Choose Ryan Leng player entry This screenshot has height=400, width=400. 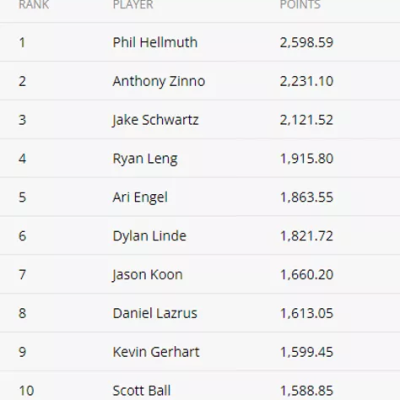coord(145,159)
